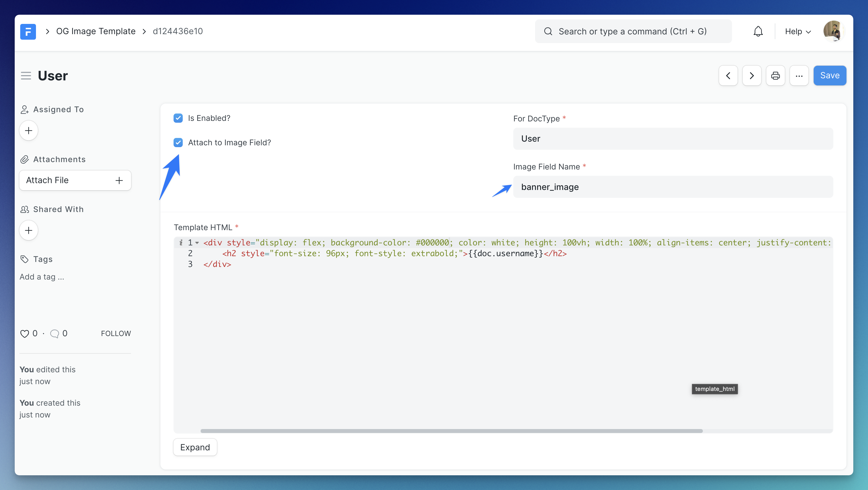Click the heart like icon
The height and width of the screenshot is (490, 868).
point(25,333)
